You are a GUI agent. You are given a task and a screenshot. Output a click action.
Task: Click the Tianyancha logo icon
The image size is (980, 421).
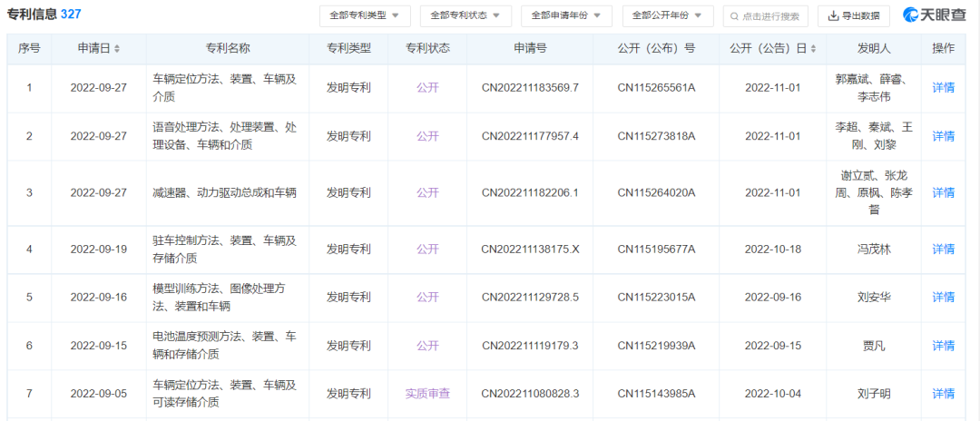click(912, 15)
